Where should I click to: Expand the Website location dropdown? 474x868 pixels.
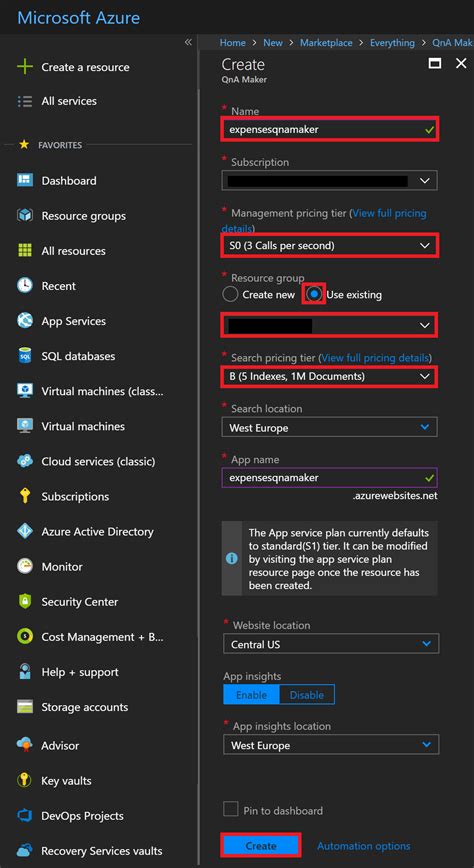click(331, 644)
